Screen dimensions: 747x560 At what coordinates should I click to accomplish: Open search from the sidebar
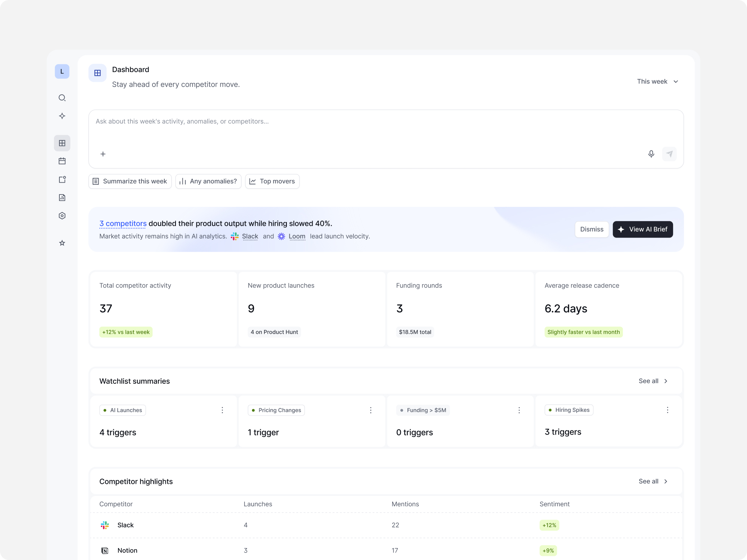pos(62,98)
